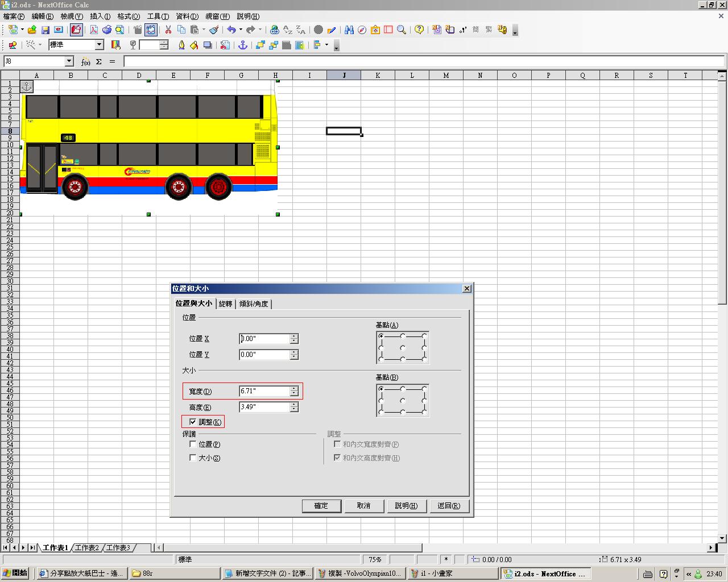728x582 pixels.
Task: Click the Simplified Chinese conversion icon
Action: pyautogui.click(x=475, y=30)
